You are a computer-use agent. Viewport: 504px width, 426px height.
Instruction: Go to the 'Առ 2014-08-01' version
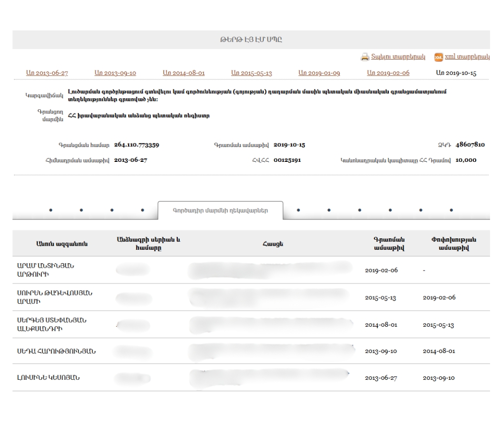click(184, 73)
